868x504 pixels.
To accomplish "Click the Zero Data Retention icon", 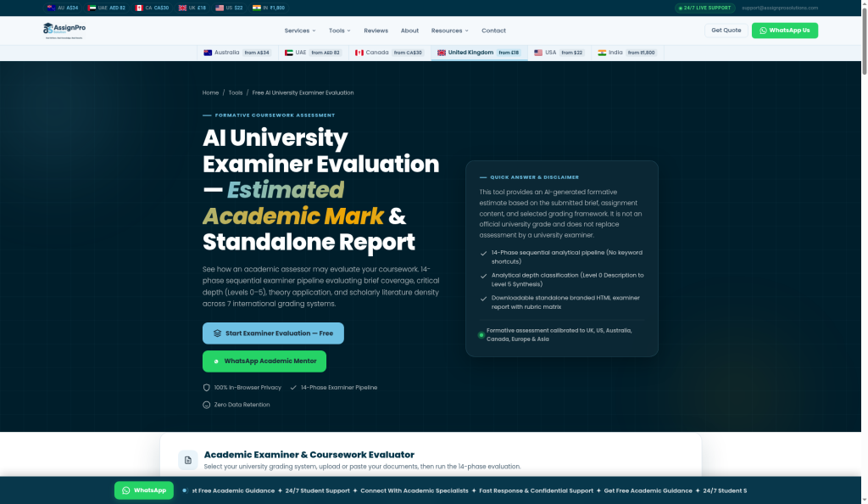I will 207,405.
